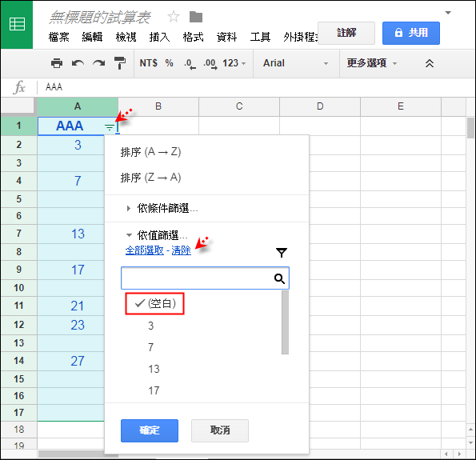The image size is (476, 460).
Task: Select column E header
Action: (401, 106)
